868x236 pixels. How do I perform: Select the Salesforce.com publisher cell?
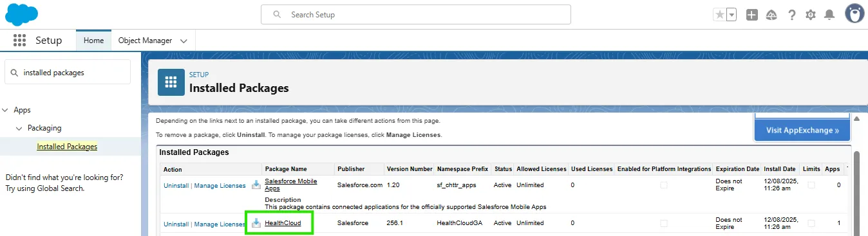click(x=360, y=185)
